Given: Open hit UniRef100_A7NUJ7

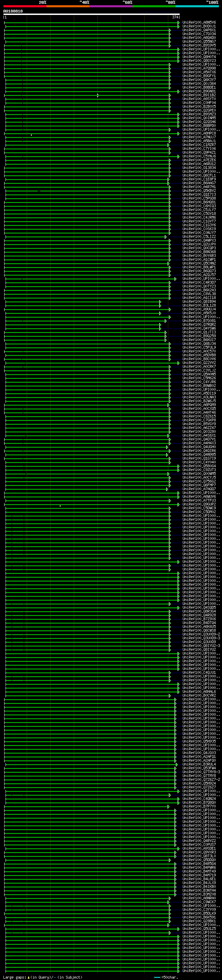Looking at the screenshot, I should 199,137.
